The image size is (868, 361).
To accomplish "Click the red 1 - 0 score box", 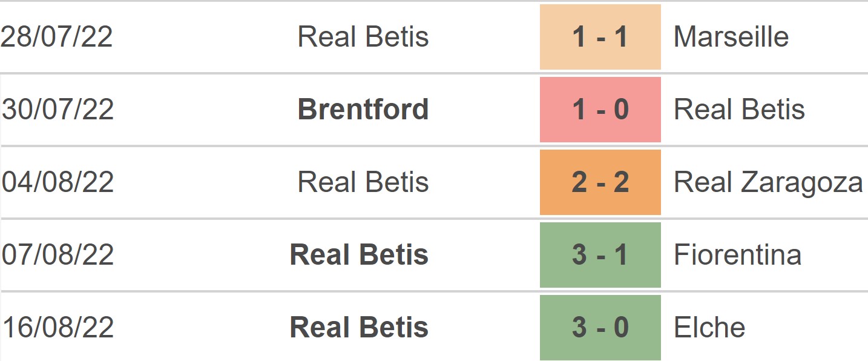I will point(600,110).
